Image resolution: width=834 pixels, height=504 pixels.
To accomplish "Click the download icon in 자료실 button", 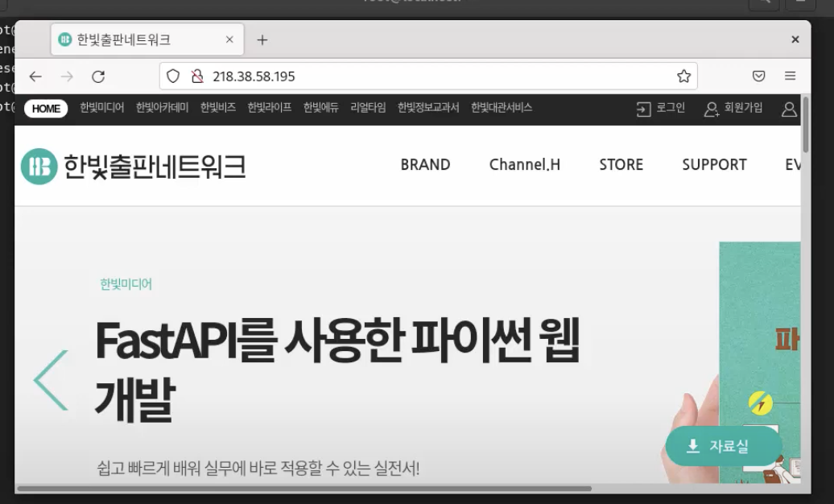I will coord(693,446).
